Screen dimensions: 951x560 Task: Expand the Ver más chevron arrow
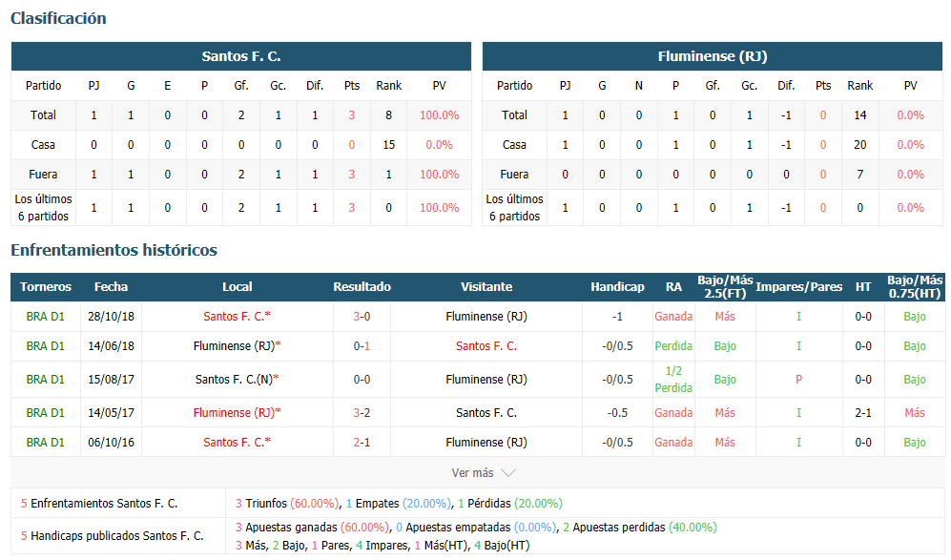pyautogui.click(x=508, y=473)
